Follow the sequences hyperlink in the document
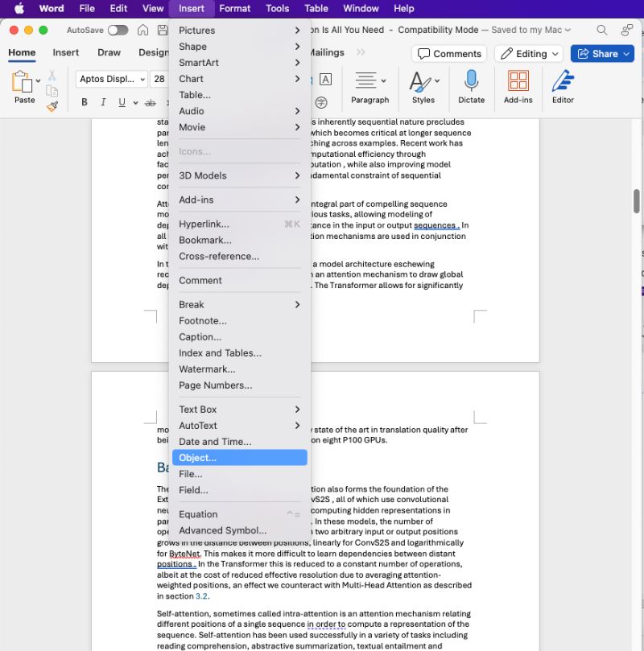The width and height of the screenshot is (644, 651). point(435,225)
